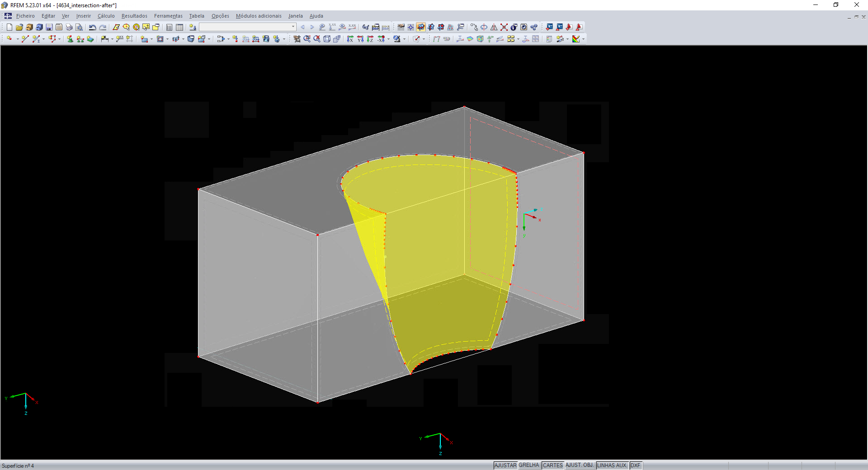The width and height of the screenshot is (868, 470).
Task: Expand the polyline tool dropdown arrow
Action: pos(59,39)
